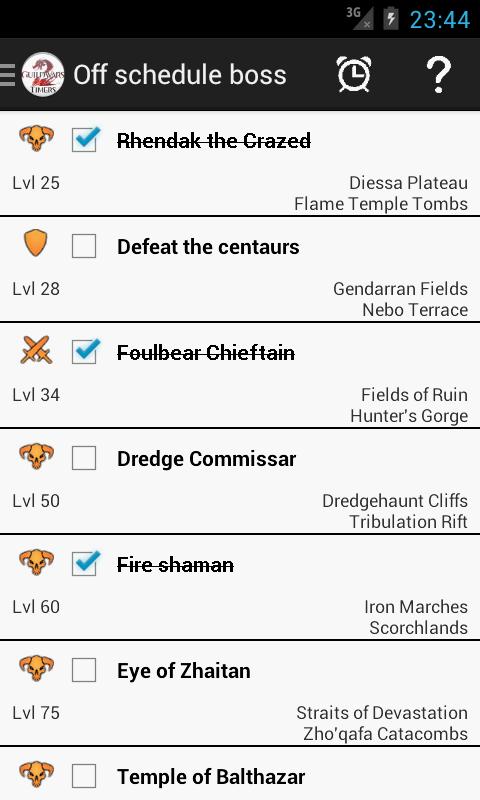
Task: Open the alarm clock notification settings
Action: click(x=353, y=74)
